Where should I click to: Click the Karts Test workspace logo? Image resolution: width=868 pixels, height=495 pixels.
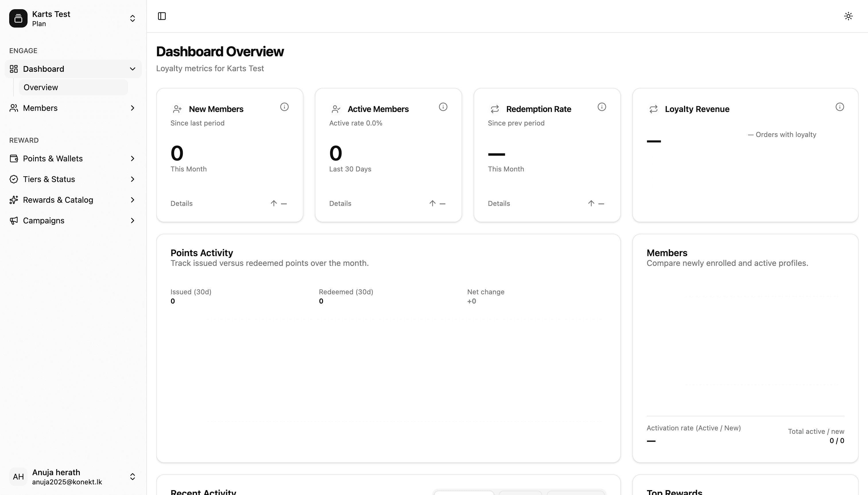pos(18,18)
